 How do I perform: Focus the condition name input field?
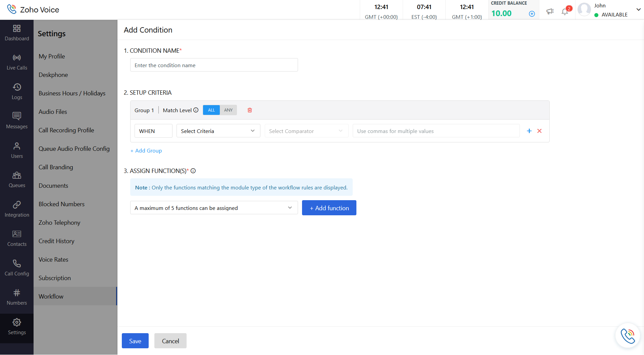[x=214, y=65]
